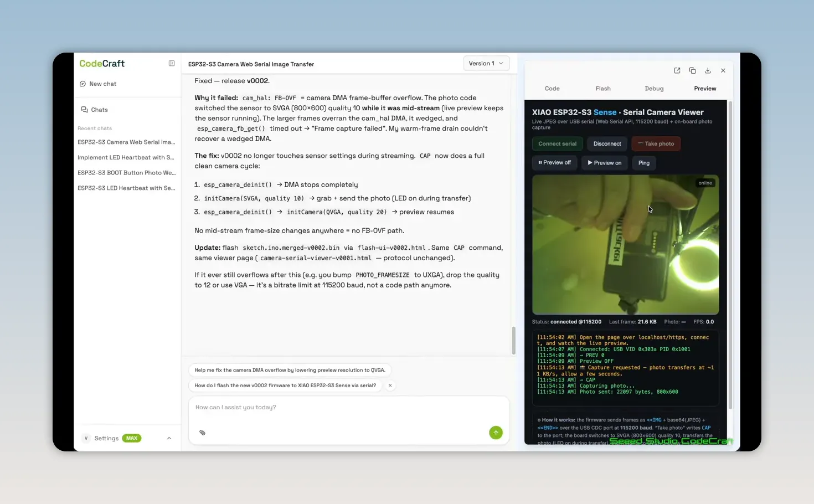The width and height of the screenshot is (814, 504).
Task: Switch to the Flash tab
Action: 603,89
